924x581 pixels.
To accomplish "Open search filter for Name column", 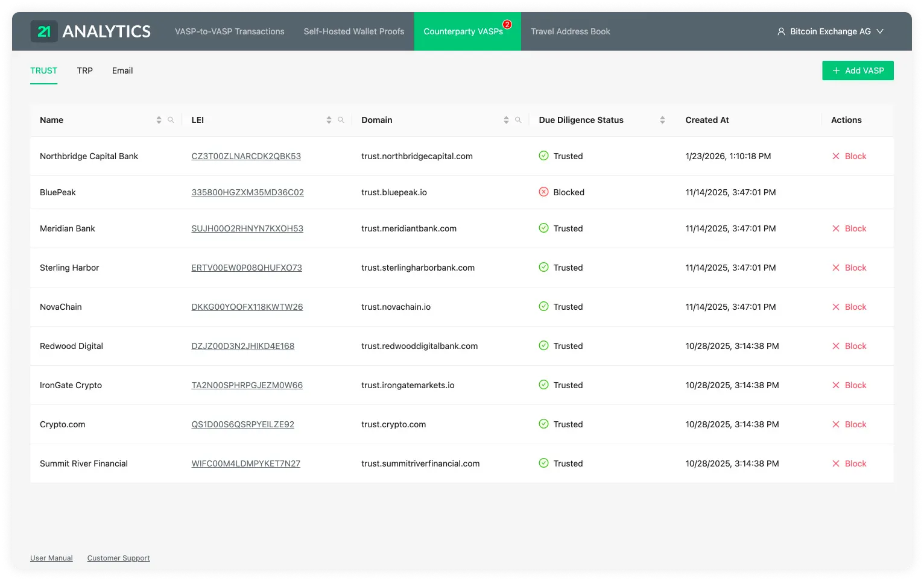I will tap(171, 120).
